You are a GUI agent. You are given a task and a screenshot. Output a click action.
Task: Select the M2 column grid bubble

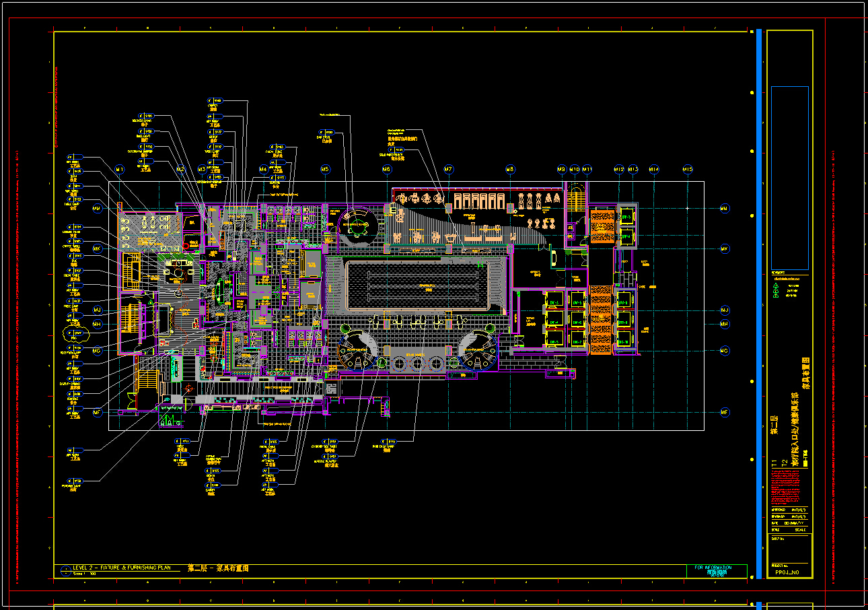[x=180, y=169]
